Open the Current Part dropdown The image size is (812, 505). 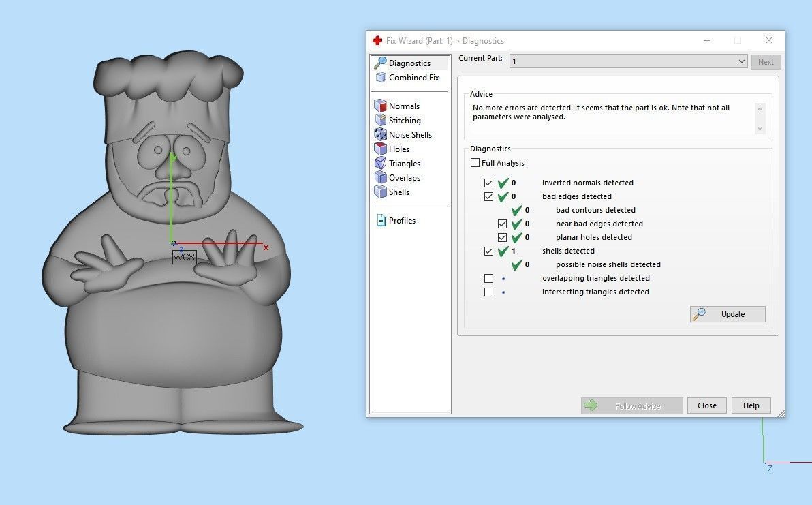(x=628, y=61)
